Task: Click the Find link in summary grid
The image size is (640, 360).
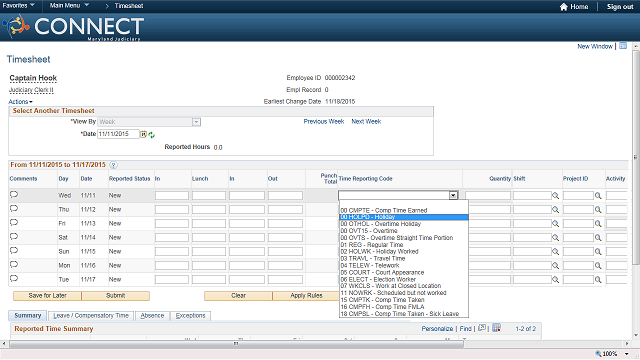Action: tap(465, 329)
